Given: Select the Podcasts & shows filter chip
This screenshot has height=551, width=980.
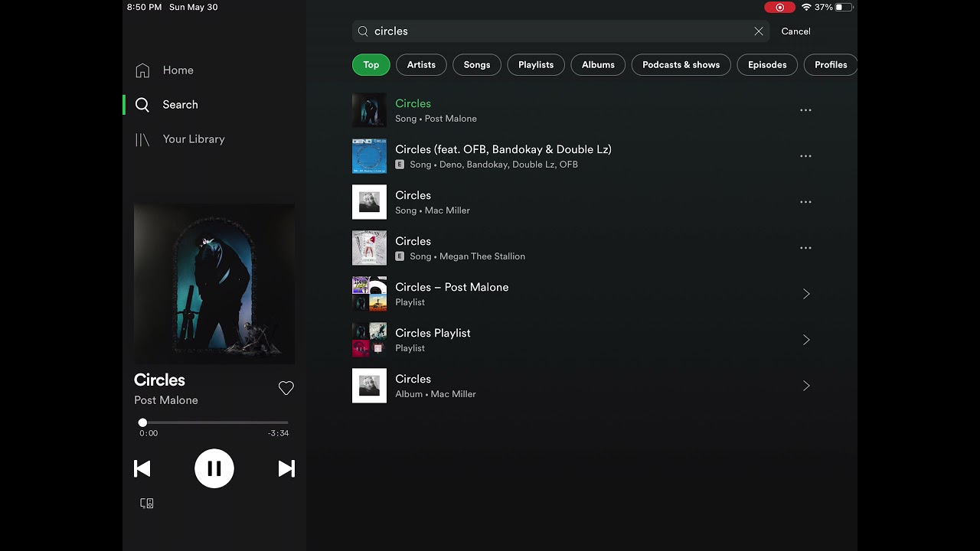Looking at the screenshot, I should pyautogui.click(x=681, y=65).
